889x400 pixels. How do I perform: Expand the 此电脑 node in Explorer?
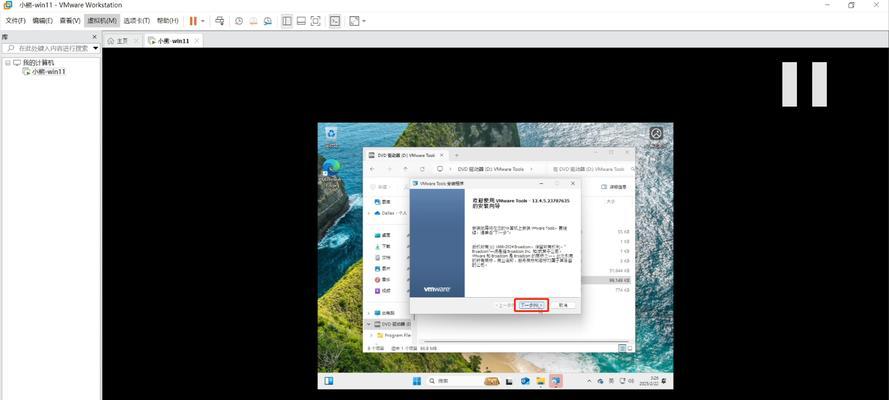[x=369, y=313]
